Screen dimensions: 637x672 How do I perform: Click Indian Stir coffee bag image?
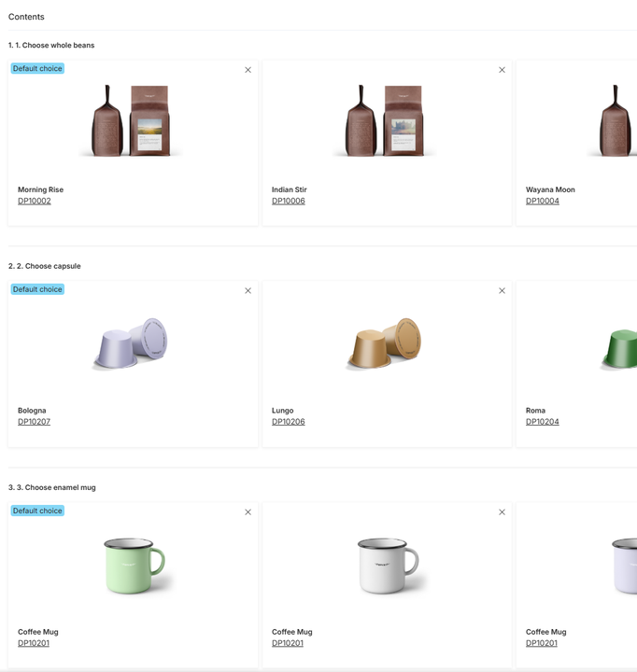(385, 120)
